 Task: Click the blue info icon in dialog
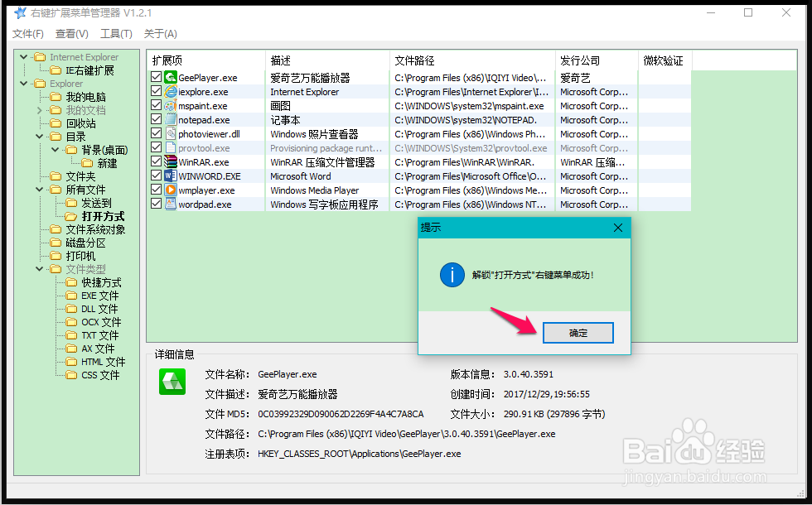tap(452, 275)
